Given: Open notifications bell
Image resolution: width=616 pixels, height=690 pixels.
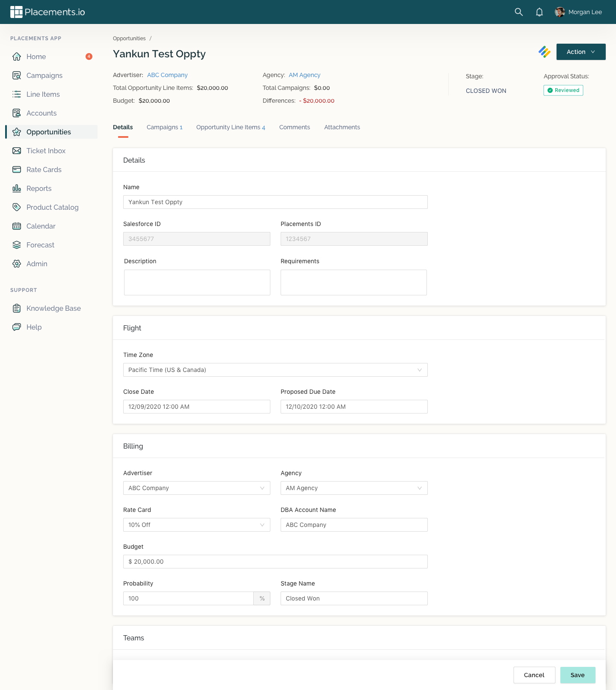Looking at the screenshot, I should coord(539,12).
